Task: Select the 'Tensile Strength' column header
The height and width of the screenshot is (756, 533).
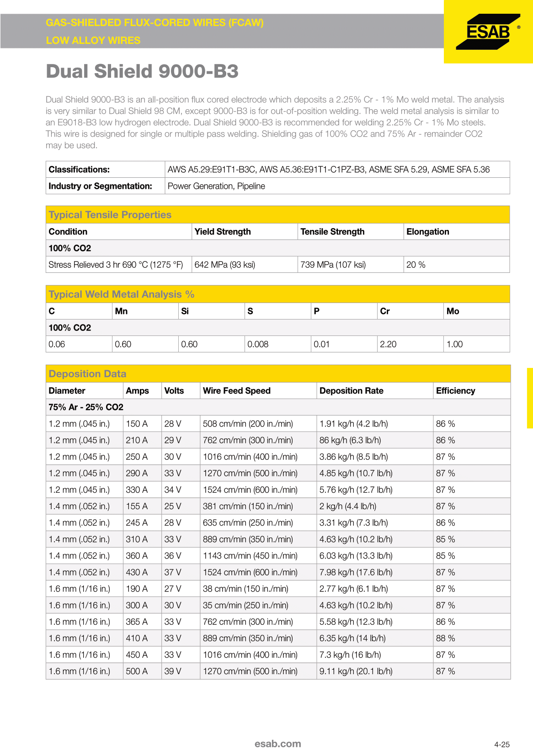Action: point(351,232)
